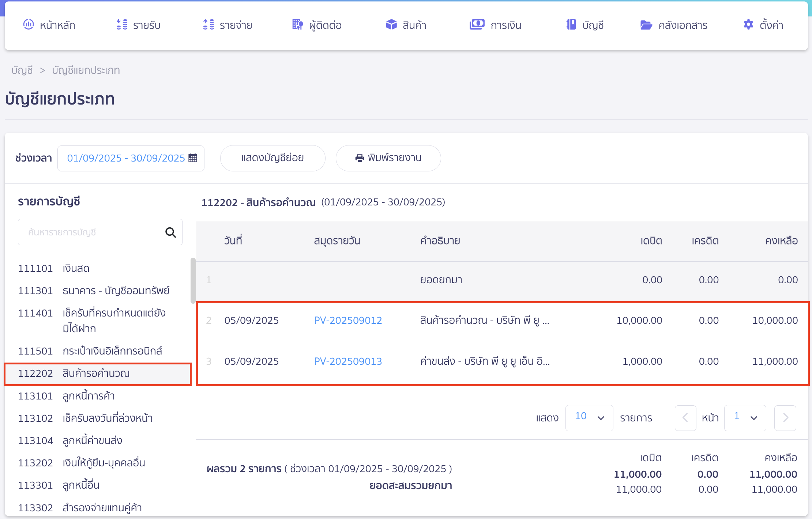Open date range picker 01/09/2025 - 30/09/2025
This screenshot has width=812, height=519.
point(131,158)
